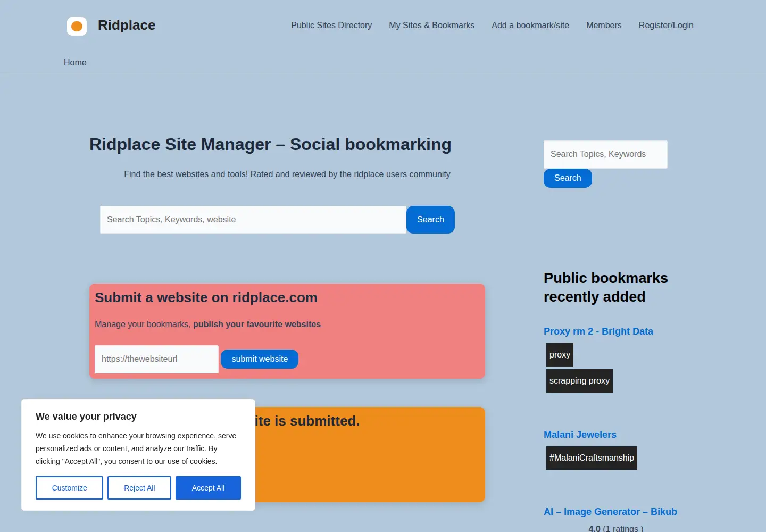The height and width of the screenshot is (532, 766).
Task: Click Register/Login in navigation
Action: [666, 25]
